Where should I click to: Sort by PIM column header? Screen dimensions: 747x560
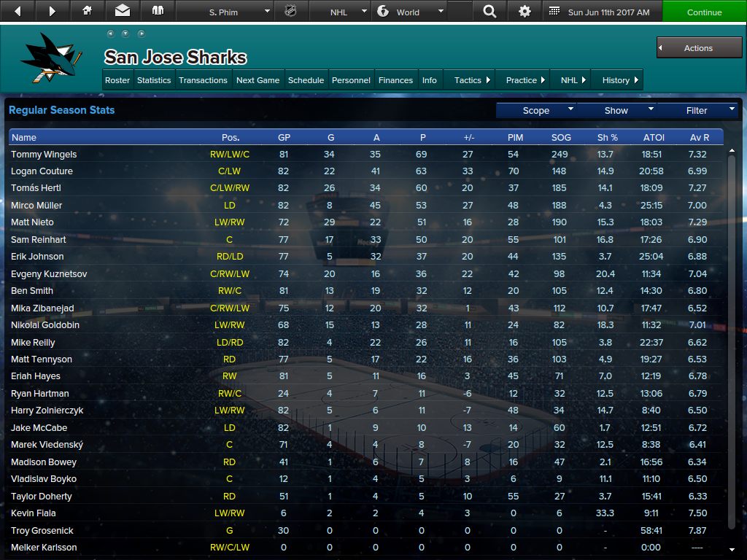click(515, 137)
